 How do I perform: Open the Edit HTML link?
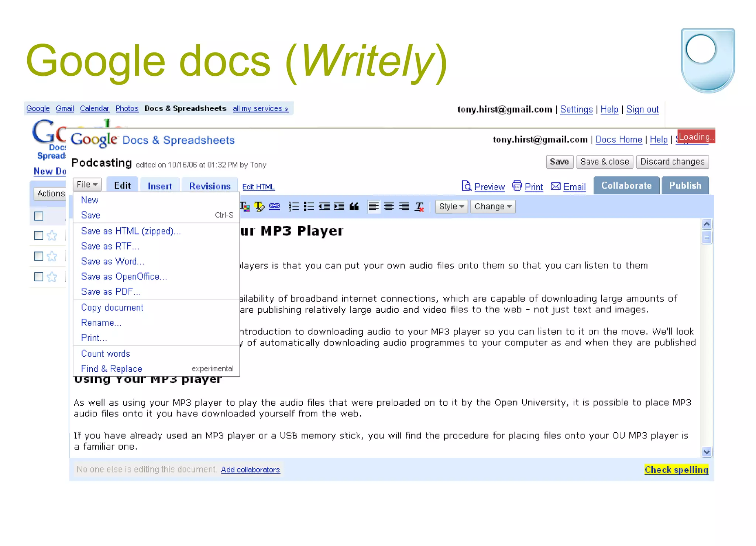(x=258, y=187)
